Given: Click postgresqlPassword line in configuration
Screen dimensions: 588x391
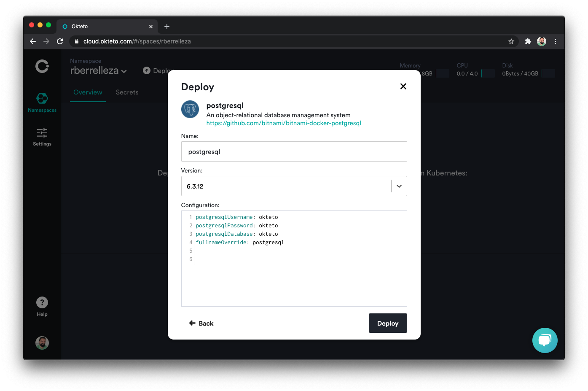Looking at the screenshot, I should point(237,226).
